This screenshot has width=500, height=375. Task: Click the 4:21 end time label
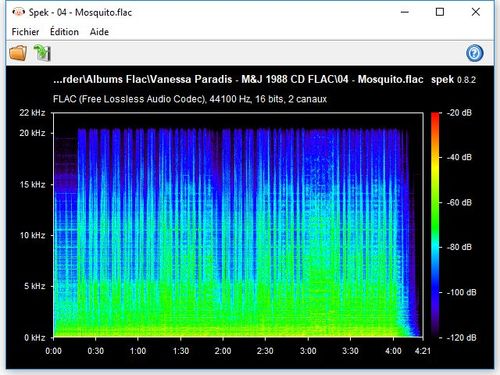pyautogui.click(x=423, y=351)
